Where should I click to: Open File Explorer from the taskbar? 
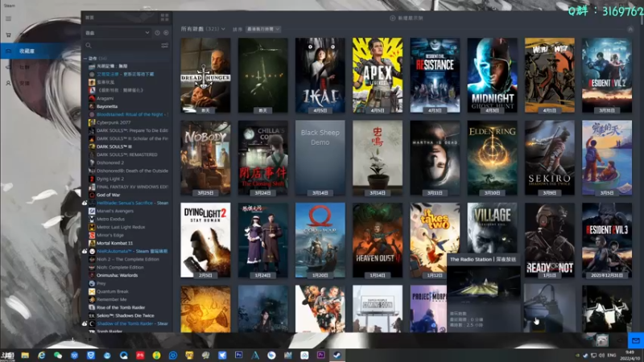click(25, 356)
